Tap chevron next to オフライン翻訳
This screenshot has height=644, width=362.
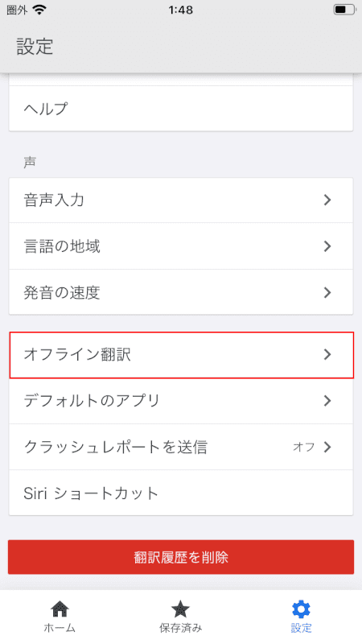(x=327, y=354)
